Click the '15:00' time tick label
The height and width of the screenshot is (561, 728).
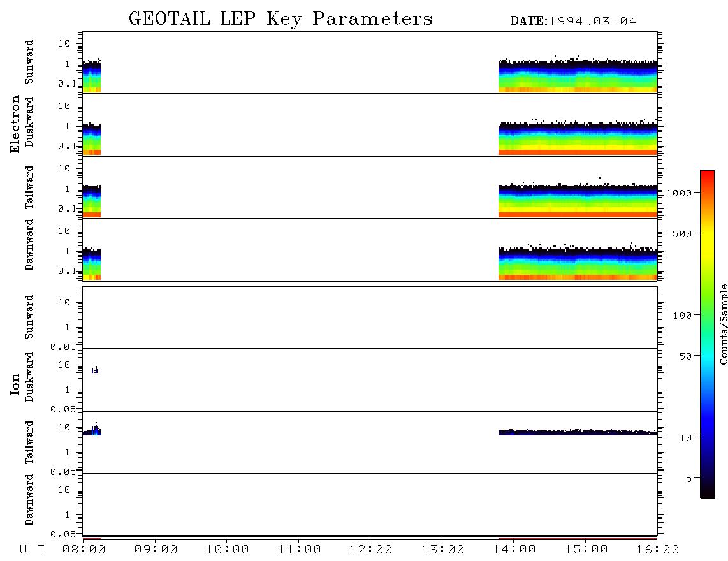pos(586,550)
